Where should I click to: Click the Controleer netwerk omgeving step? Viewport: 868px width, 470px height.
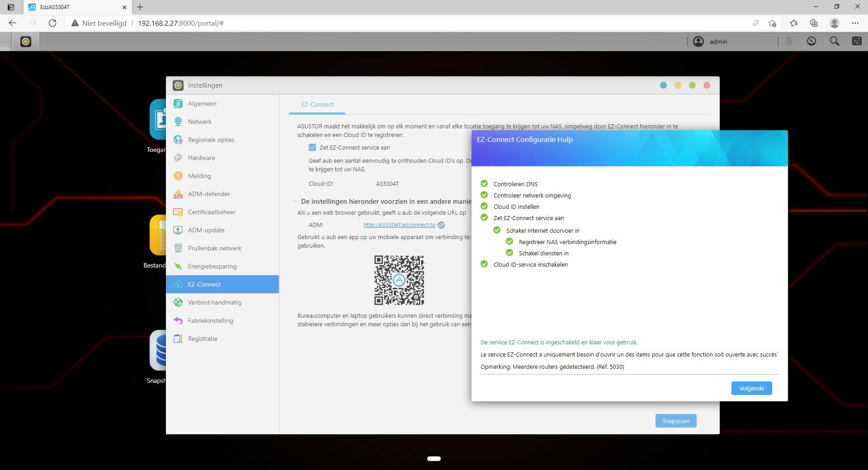[x=532, y=195]
